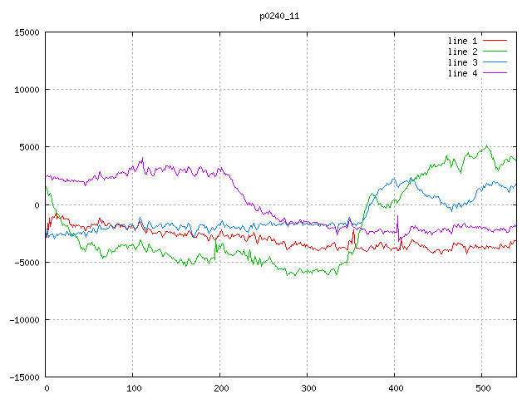Click the 300 x-axis tick label
Screen dimensions: 532x399
[x=308, y=388]
